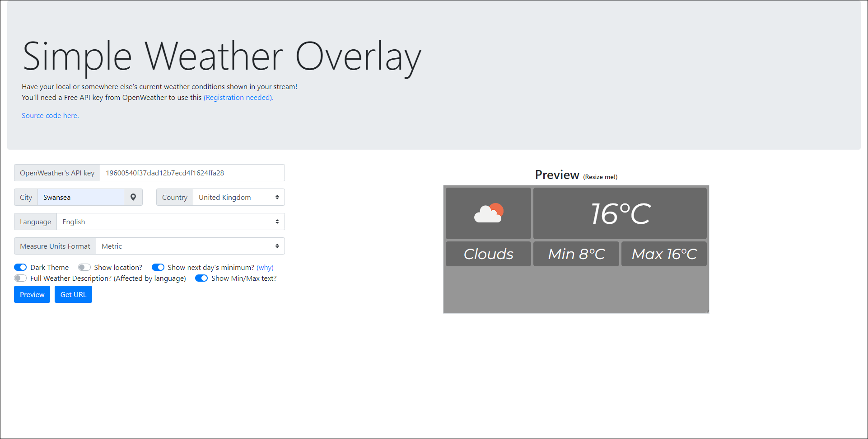Image resolution: width=868 pixels, height=439 pixels.
Task: Click the cloud and sun weather icon
Action: click(488, 213)
